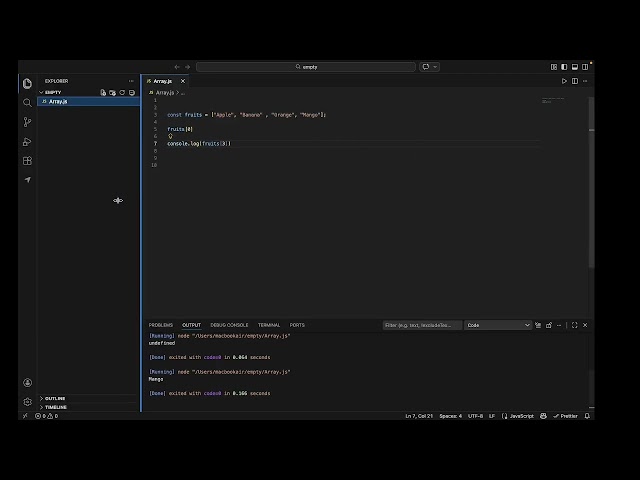This screenshot has height=480, width=640.
Task: Run the code with the play icon
Action: pos(564,81)
